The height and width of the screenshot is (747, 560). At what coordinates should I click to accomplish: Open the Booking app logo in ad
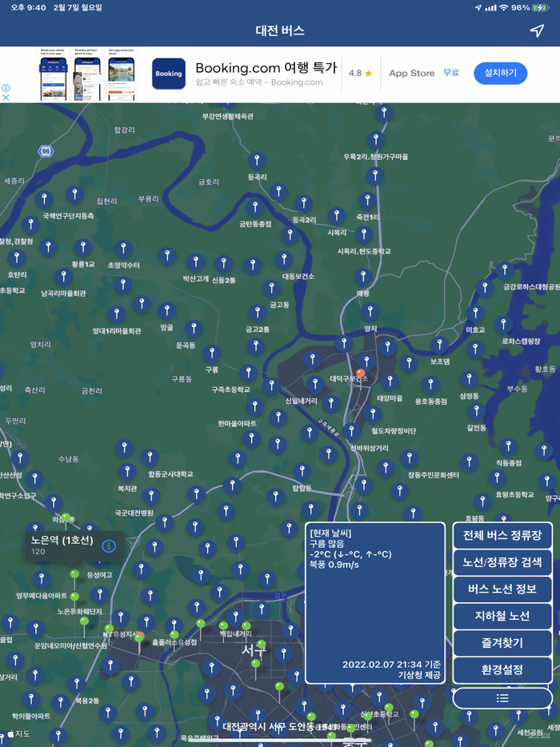pyautogui.click(x=169, y=74)
